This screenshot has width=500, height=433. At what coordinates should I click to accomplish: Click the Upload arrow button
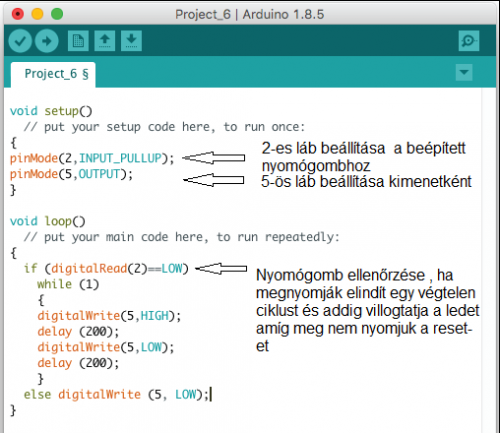click(x=47, y=41)
